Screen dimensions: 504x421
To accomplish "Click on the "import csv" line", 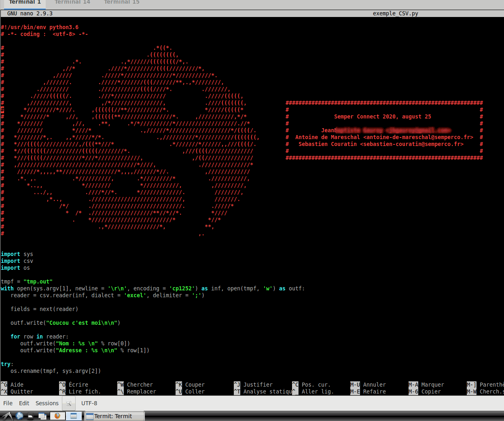I will (x=17, y=261).
